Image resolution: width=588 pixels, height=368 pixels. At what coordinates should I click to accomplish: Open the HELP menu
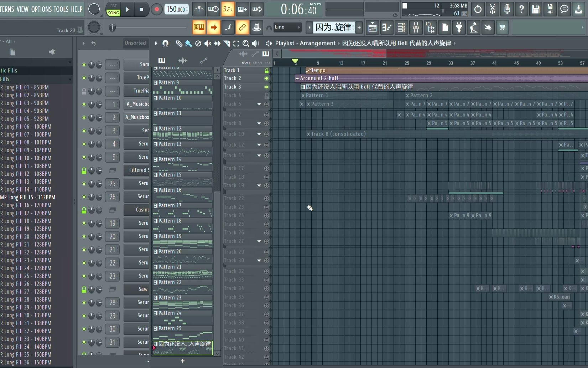(77, 9)
